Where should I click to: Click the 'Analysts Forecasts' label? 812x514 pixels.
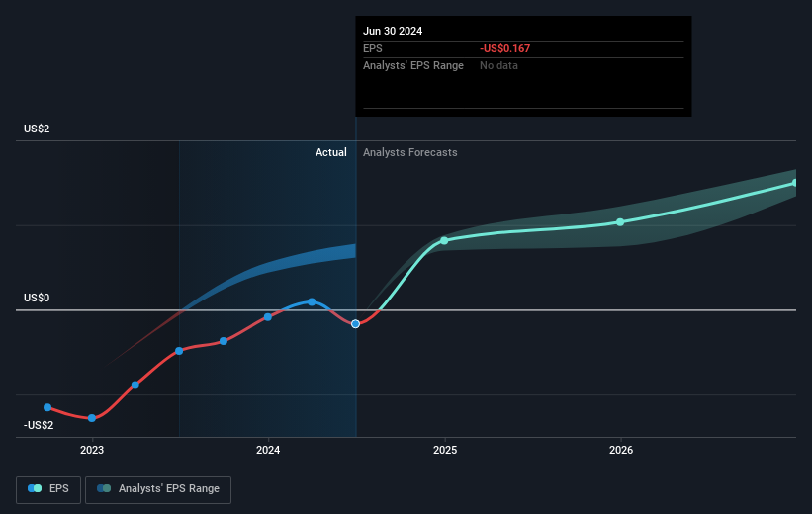point(410,152)
